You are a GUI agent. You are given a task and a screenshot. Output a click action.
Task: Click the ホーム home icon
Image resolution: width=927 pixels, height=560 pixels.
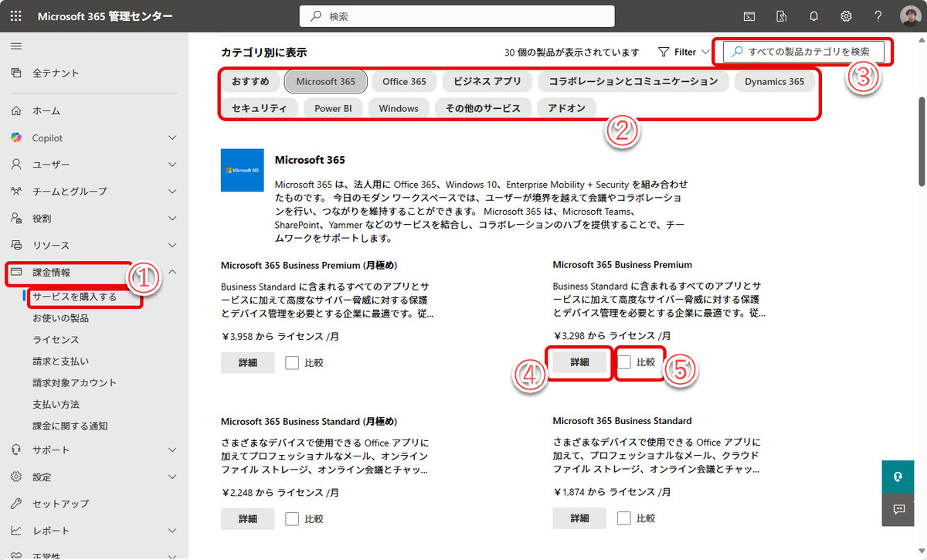[x=16, y=110]
